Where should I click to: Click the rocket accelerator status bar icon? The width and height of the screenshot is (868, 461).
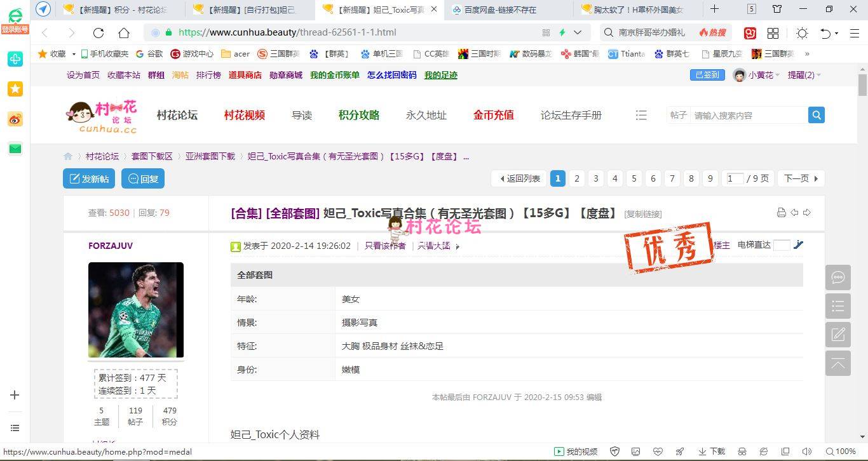[680, 451]
